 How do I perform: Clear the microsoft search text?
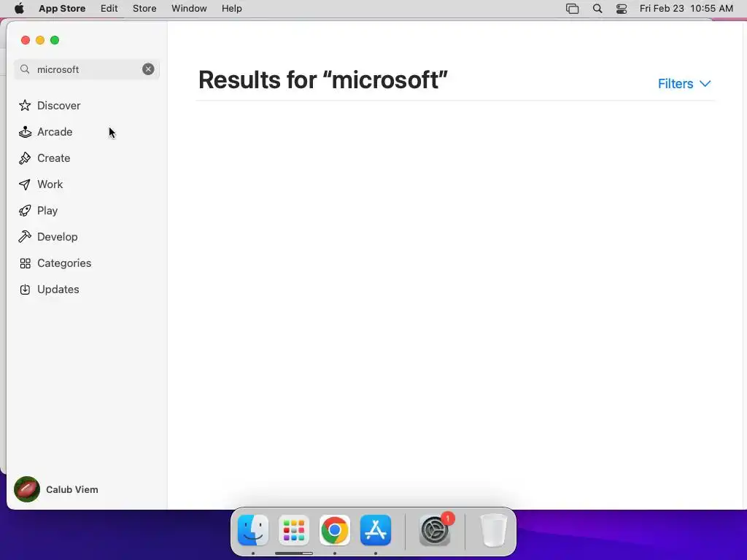click(x=148, y=69)
